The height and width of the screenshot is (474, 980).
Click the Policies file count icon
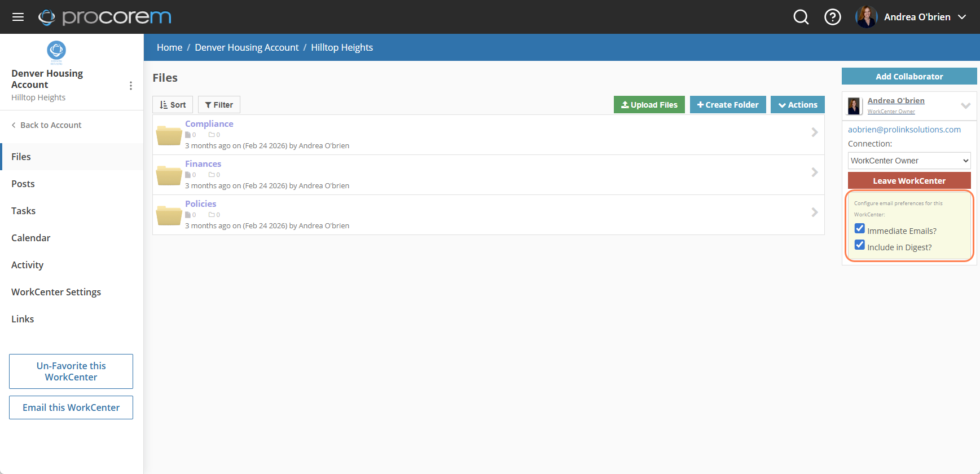point(188,215)
